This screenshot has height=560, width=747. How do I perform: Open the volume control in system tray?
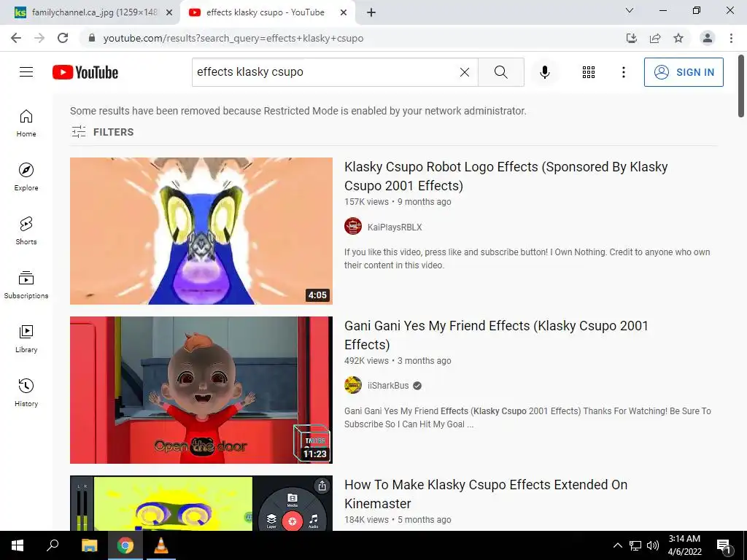pos(653,545)
